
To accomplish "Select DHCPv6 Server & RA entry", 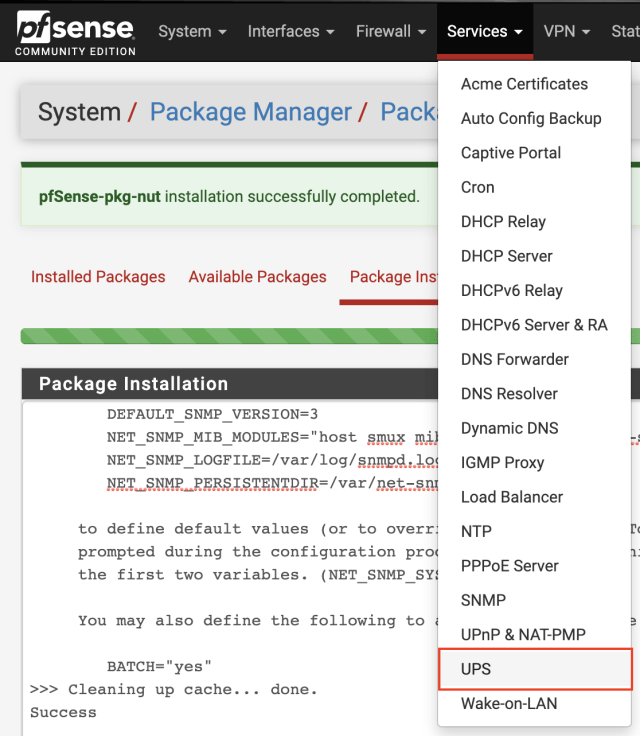I will (534, 325).
